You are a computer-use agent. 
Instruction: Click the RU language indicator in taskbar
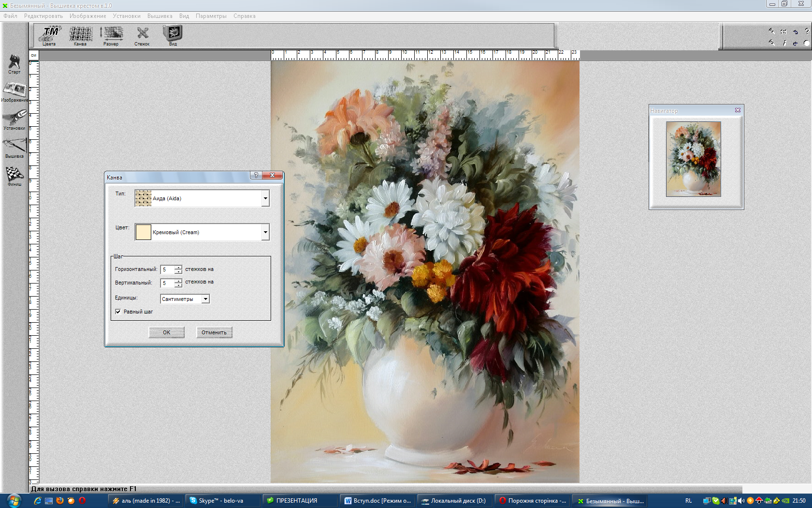click(688, 501)
